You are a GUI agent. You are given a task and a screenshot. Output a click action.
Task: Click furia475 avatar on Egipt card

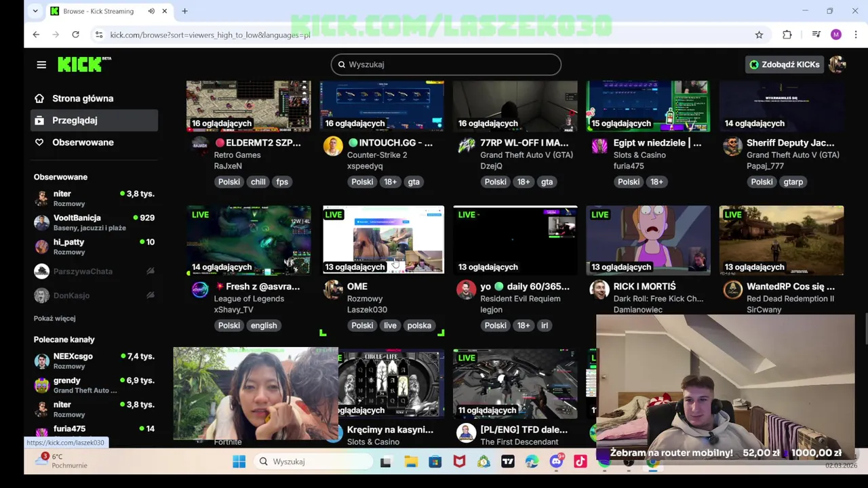[x=599, y=146]
